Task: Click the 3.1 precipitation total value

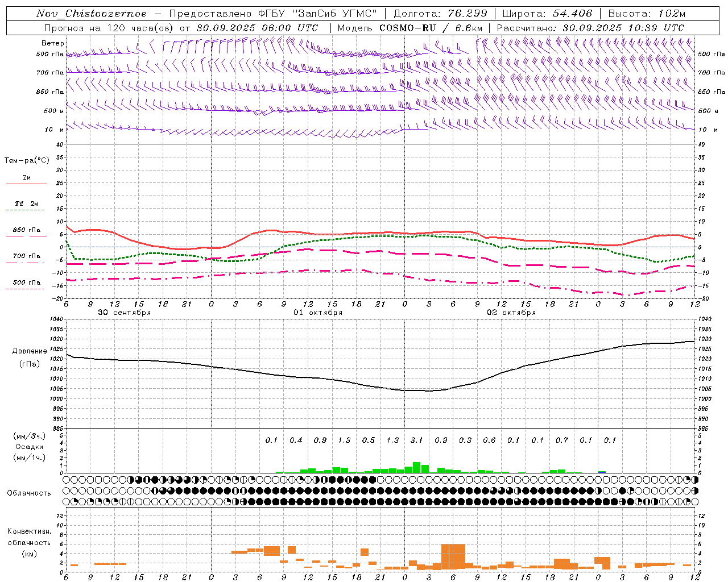Action: [416, 440]
